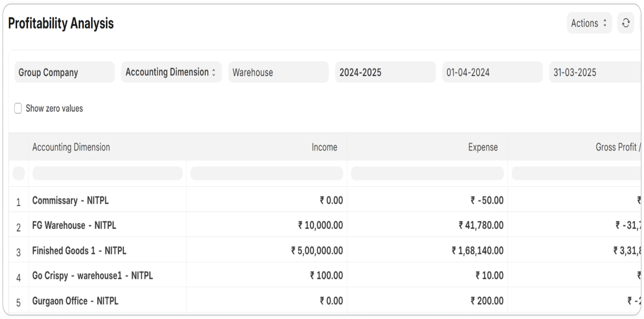
Task: Enable the Show zero values checkbox
Action: (x=18, y=108)
